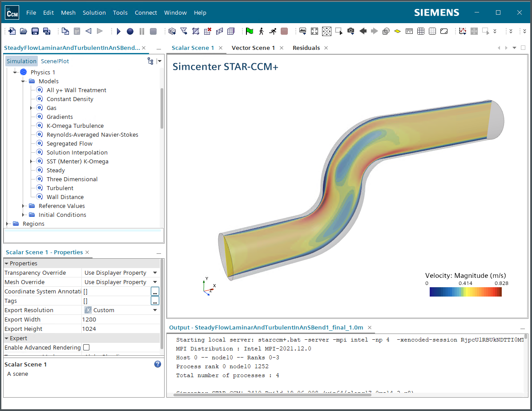The height and width of the screenshot is (411, 532).
Task: Open the Solution menu
Action: pos(94,12)
